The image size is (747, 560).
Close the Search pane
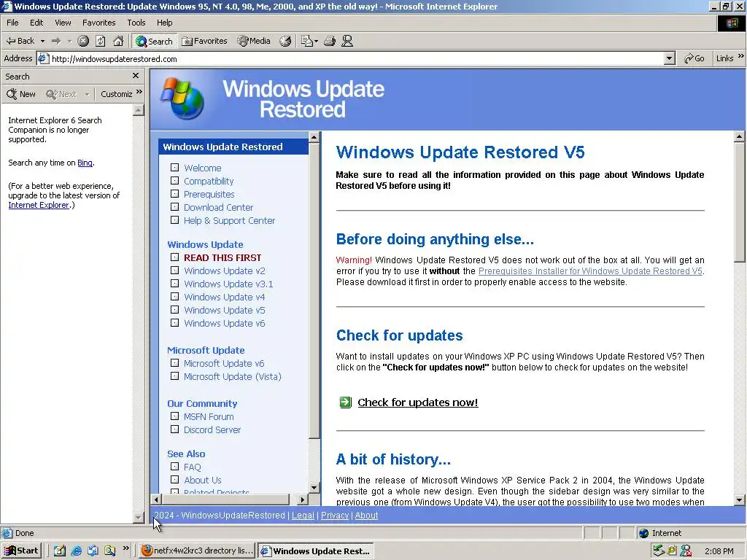tap(136, 76)
